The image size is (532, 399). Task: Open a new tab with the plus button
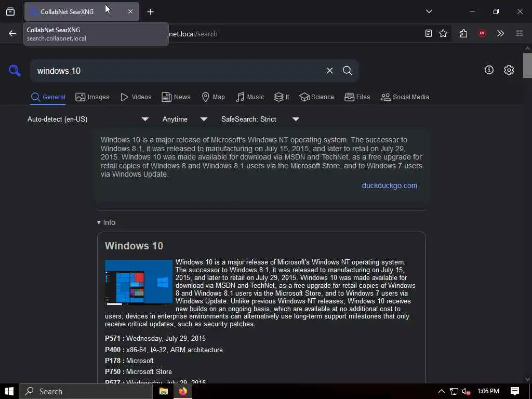(x=150, y=12)
